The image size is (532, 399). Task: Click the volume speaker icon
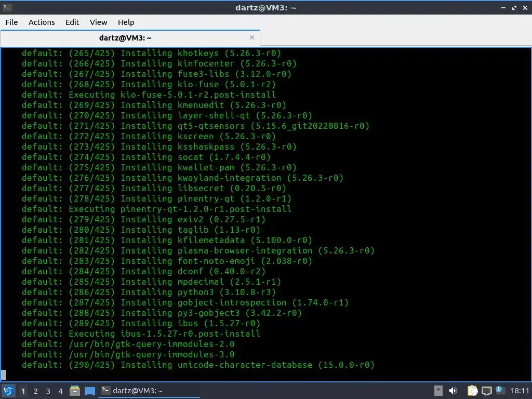point(453,391)
